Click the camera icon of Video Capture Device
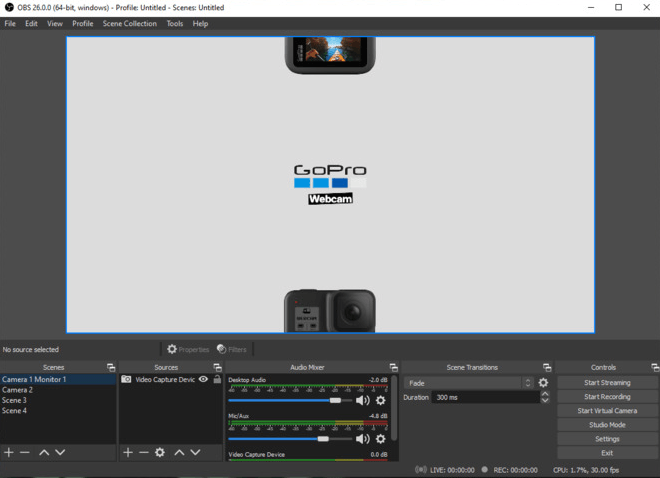This screenshot has height=478, width=660. (x=126, y=379)
